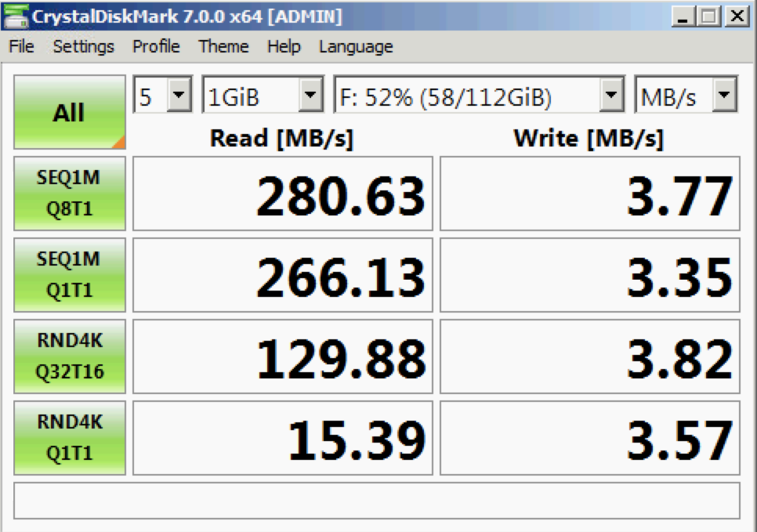This screenshot has width=757, height=532.
Task: Expand the unit dropdown showing MB/s
Action: (x=724, y=94)
